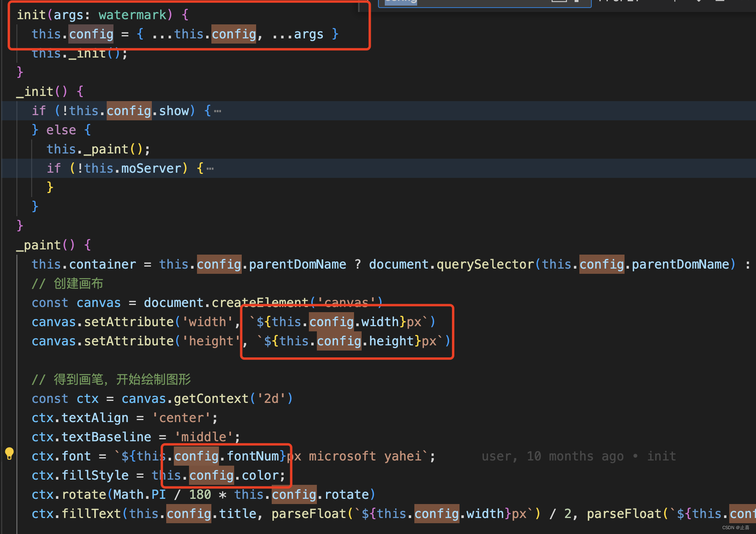Click the 'args' parameter in init signature
Screen dimensions: 756x534
click(x=69, y=15)
